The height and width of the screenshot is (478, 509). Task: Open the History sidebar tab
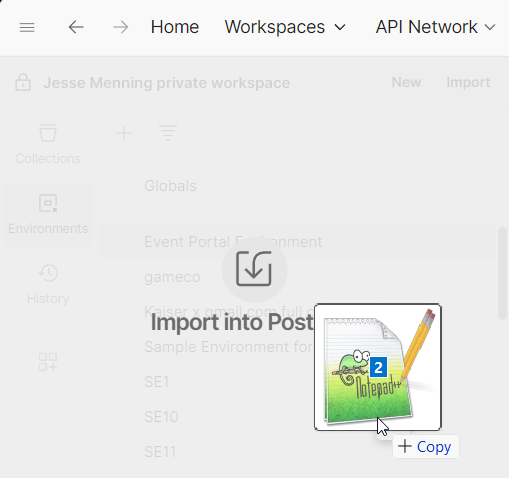48,284
